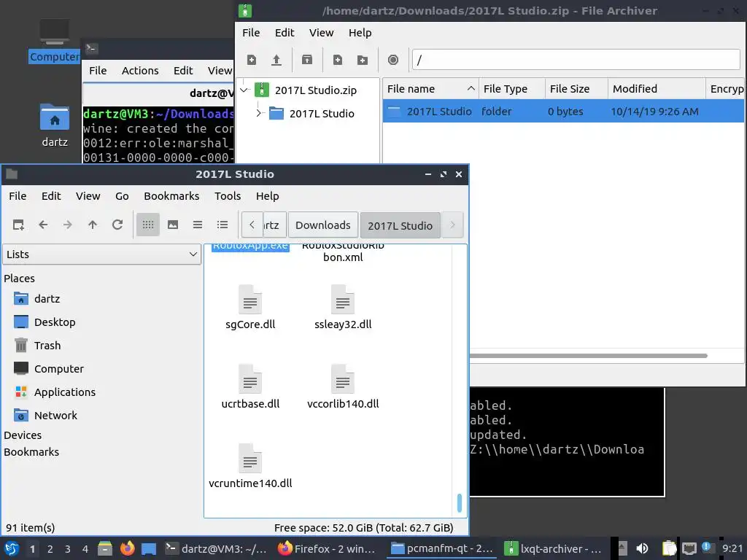Image resolution: width=747 pixels, height=560 pixels.
Task: Expand the 2017L Studio folder tree node
Action: (x=259, y=113)
